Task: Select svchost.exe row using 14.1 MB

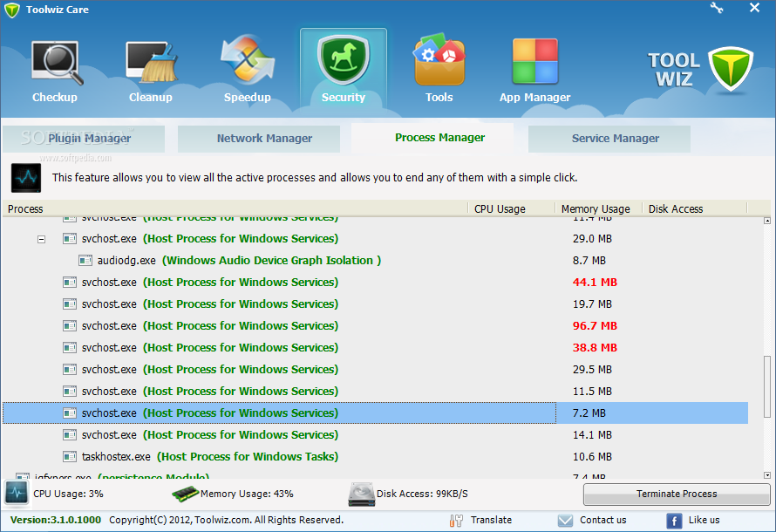Action: point(375,434)
